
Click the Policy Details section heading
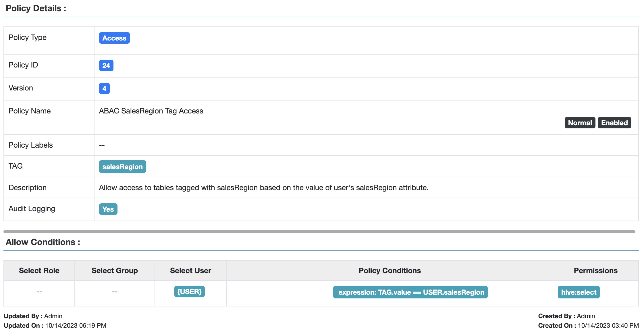(36, 8)
